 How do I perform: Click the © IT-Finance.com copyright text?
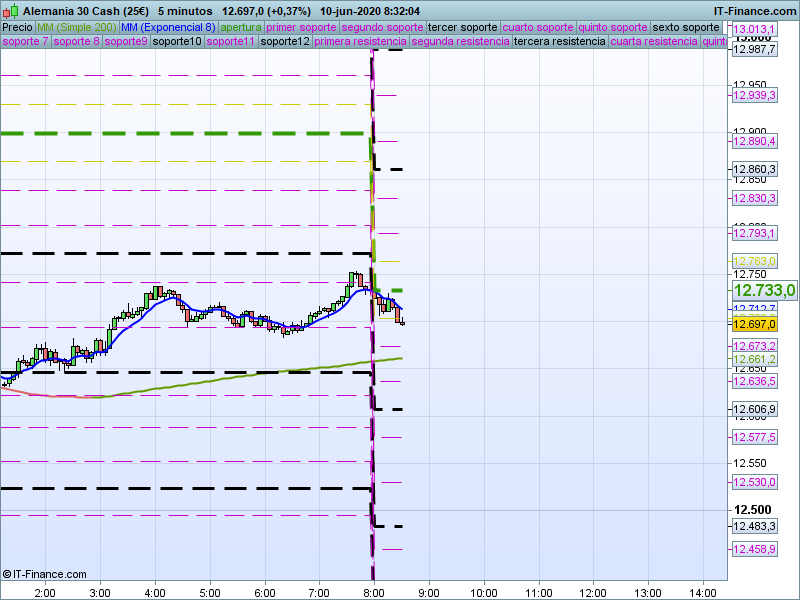45,574
